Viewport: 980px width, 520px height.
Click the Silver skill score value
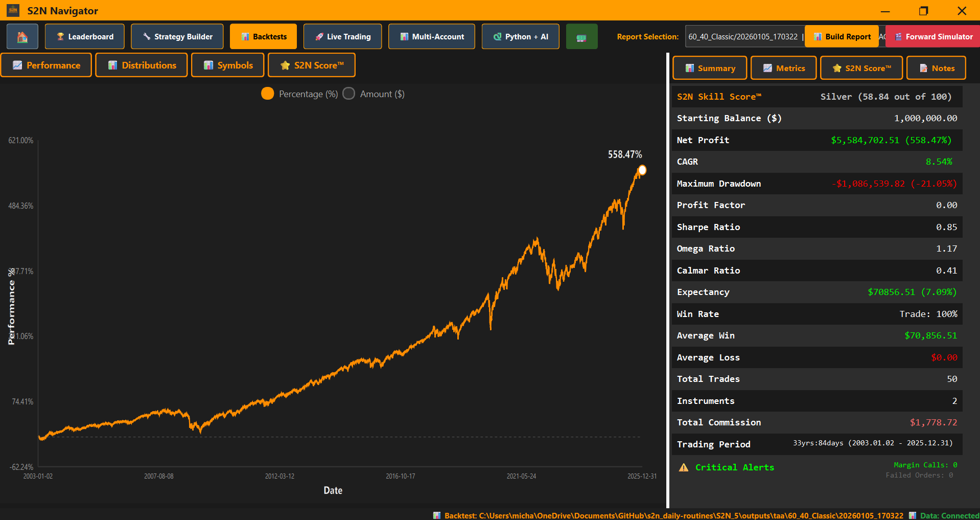(886, 97)
